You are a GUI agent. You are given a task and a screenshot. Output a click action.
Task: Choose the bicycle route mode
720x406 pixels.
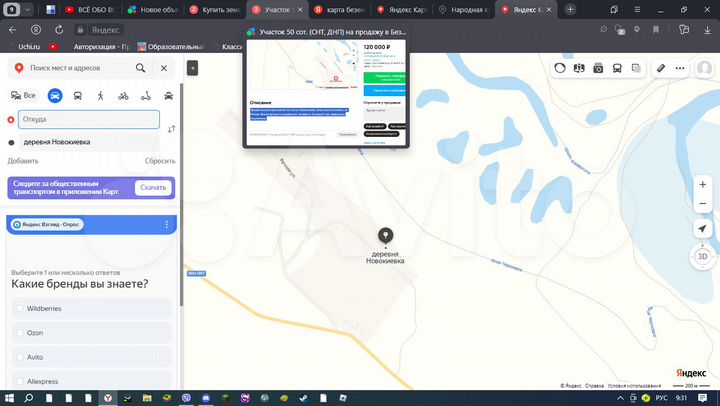(x=123, y=96)
